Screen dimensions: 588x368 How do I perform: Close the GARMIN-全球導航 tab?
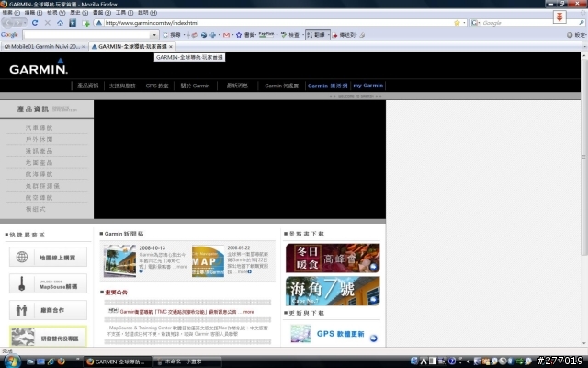[171, 47]
